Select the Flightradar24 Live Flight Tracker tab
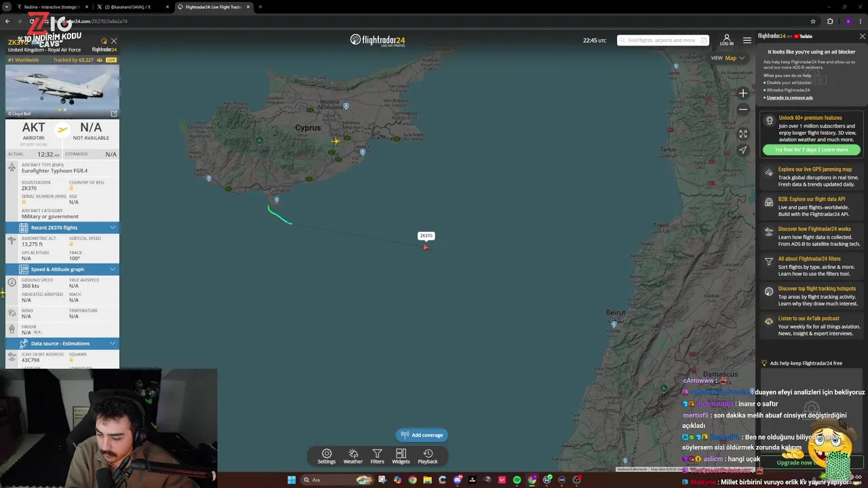 point(214,7)
